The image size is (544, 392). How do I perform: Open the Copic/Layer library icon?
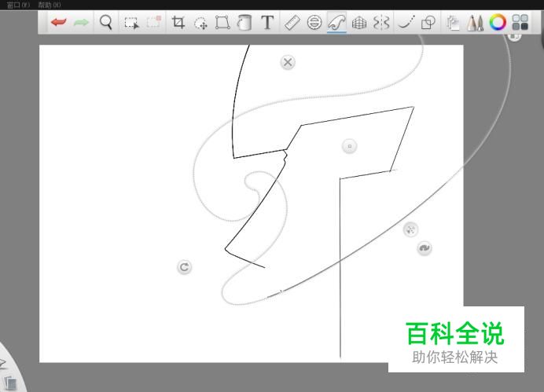[453, 23]
